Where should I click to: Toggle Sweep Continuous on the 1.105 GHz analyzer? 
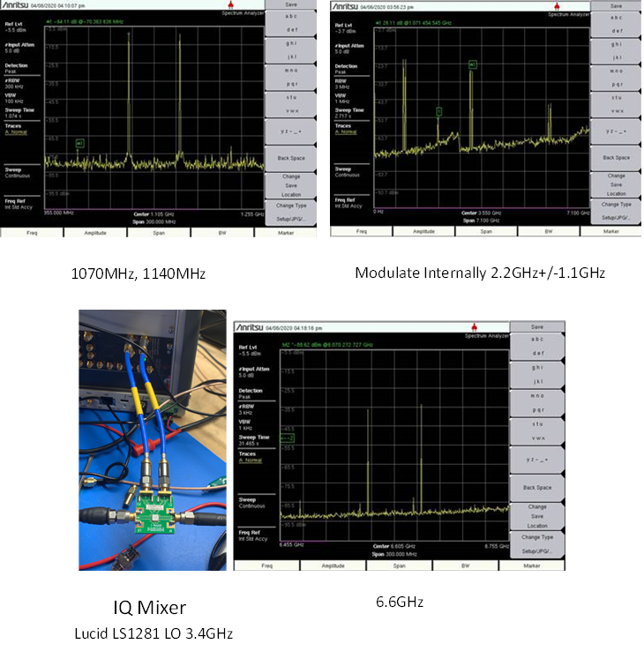pos(17,170)
